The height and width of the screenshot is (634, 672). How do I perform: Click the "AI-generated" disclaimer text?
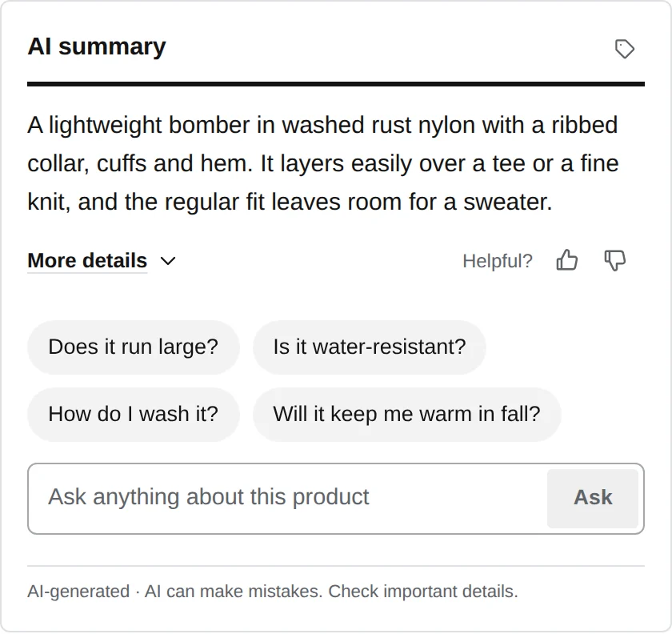pyautogui.click(x=79, y=592)
